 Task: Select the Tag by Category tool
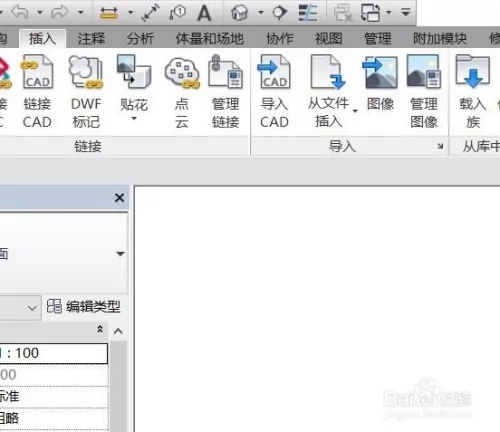pos(177,13)
